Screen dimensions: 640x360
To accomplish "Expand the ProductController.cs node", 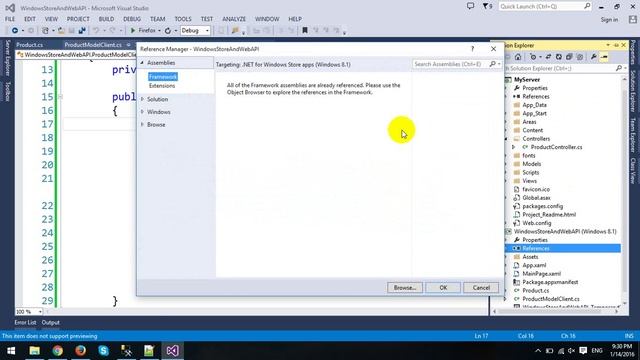I will tap(514, 147).
